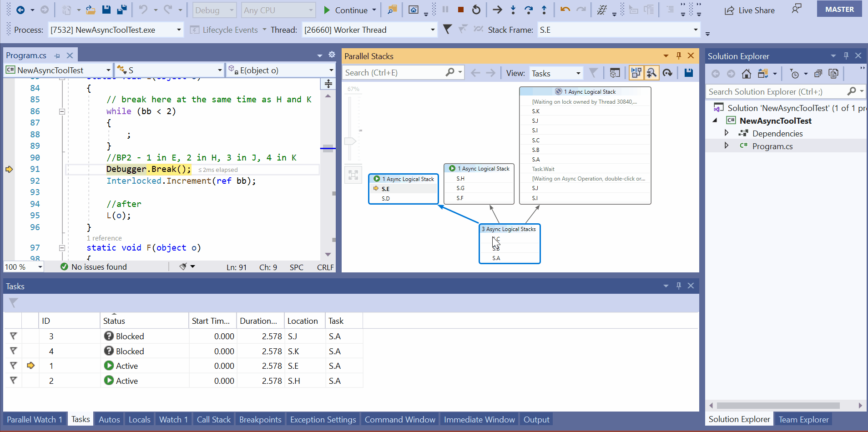The width and height of the screenshot is (868, 432).
Task: Stop debugging with the red square icon
Action: (x=460, y=9)
